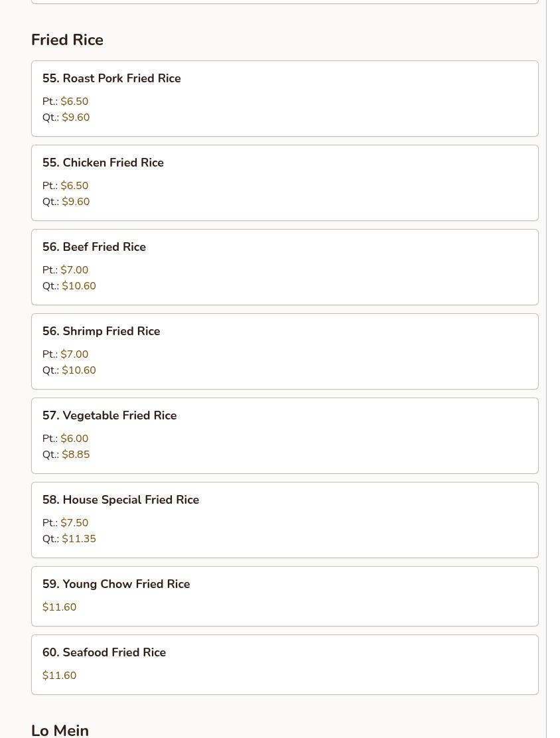Select Chicken Fried Rice menu card
Screen dimensions: 560x738
[x=284, y=183]
